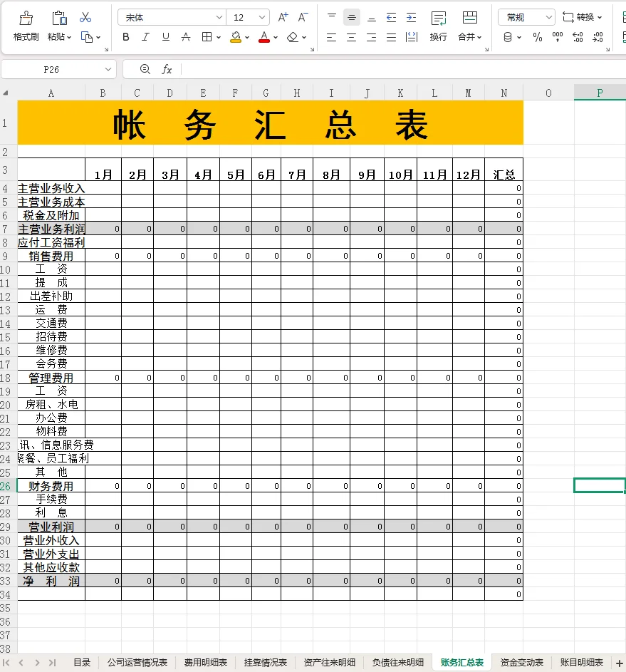Click the Wrap Text (换行) button
Screen dimensions: 626x672
[x=439, y=26]
